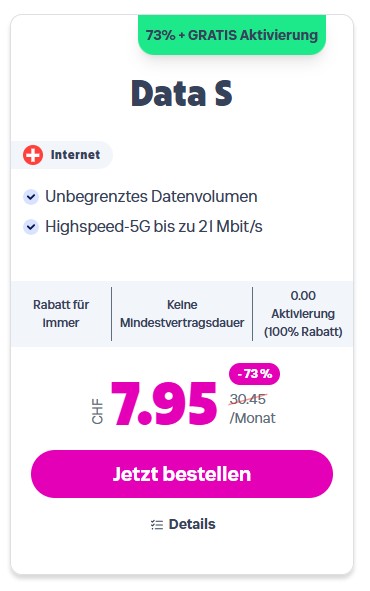Click the /Monat price label

252,418
